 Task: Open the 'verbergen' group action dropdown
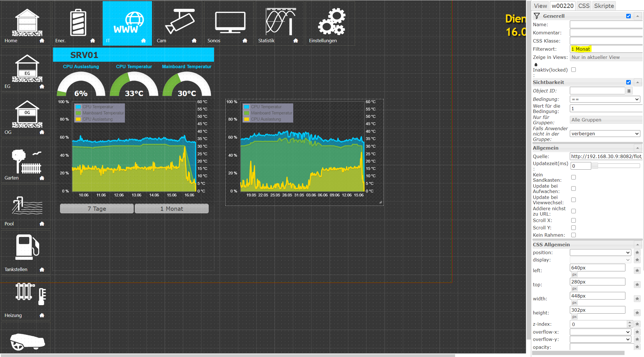pyautogui.click(x=605, y=134)
